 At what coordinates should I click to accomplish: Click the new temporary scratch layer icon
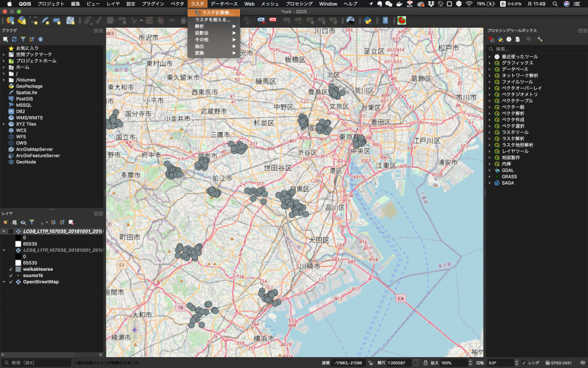pyautogui.click(x=57, y=21)
